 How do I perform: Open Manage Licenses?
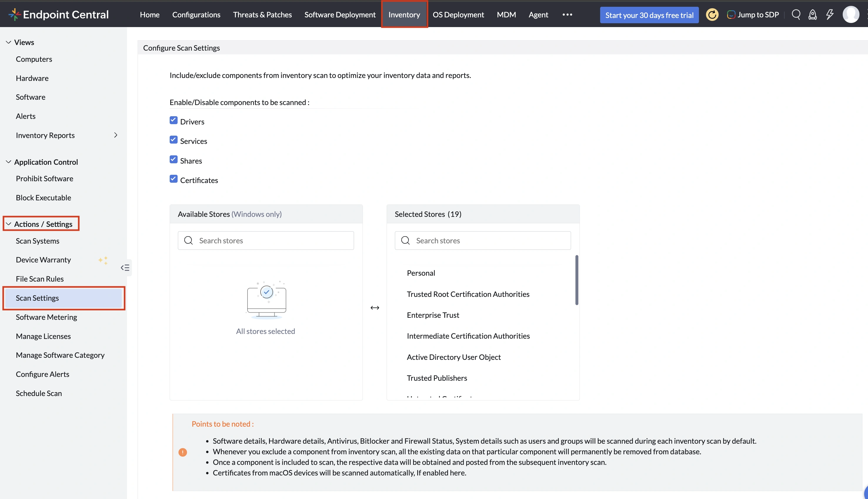click(x=44, y=336)
